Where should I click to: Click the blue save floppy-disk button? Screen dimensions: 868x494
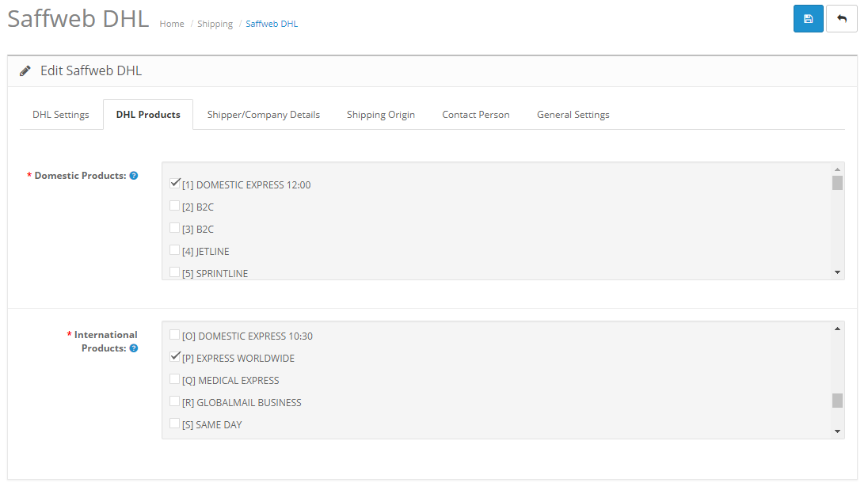click(809, 19)
